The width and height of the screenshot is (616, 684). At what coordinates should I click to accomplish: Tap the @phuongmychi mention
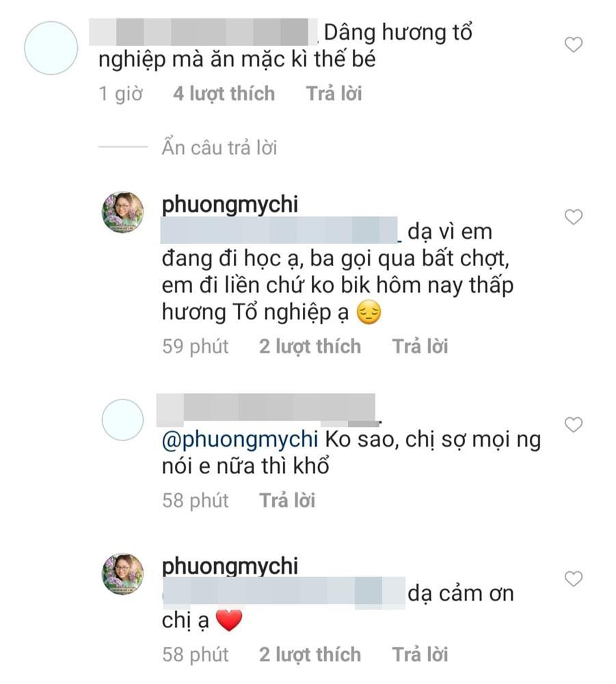239,438
